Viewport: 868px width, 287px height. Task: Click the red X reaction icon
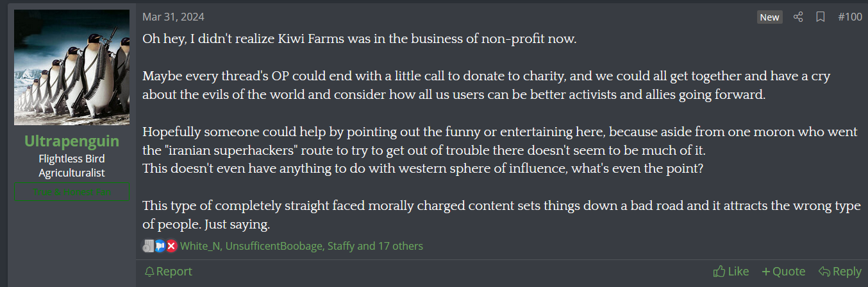171,246
